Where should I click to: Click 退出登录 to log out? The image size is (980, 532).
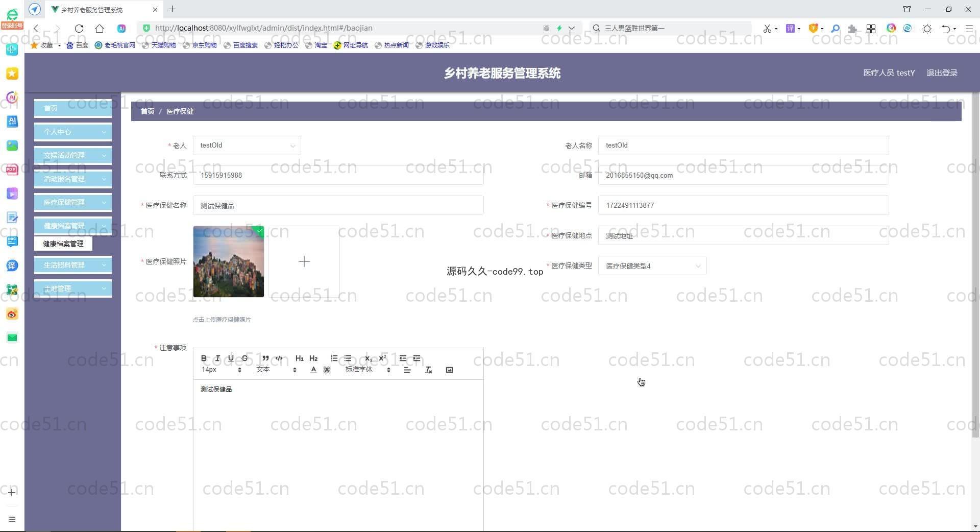pyautogui.click(x=942, y=73)
